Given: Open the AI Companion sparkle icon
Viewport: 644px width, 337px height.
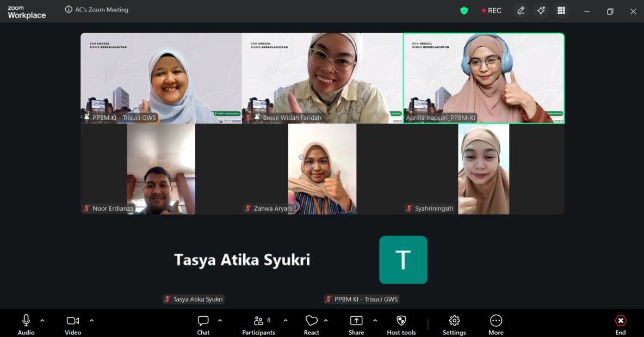Looking at the screenshot, I should [x=541, y=10].
